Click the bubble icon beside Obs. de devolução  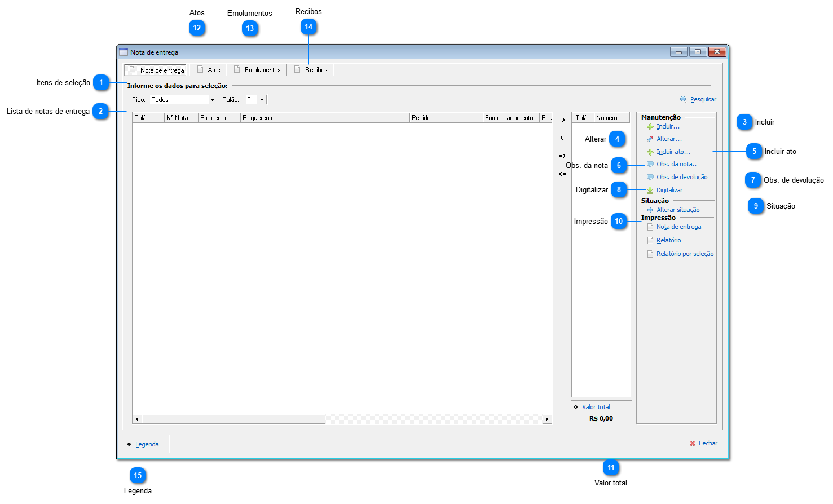[650, 178]
